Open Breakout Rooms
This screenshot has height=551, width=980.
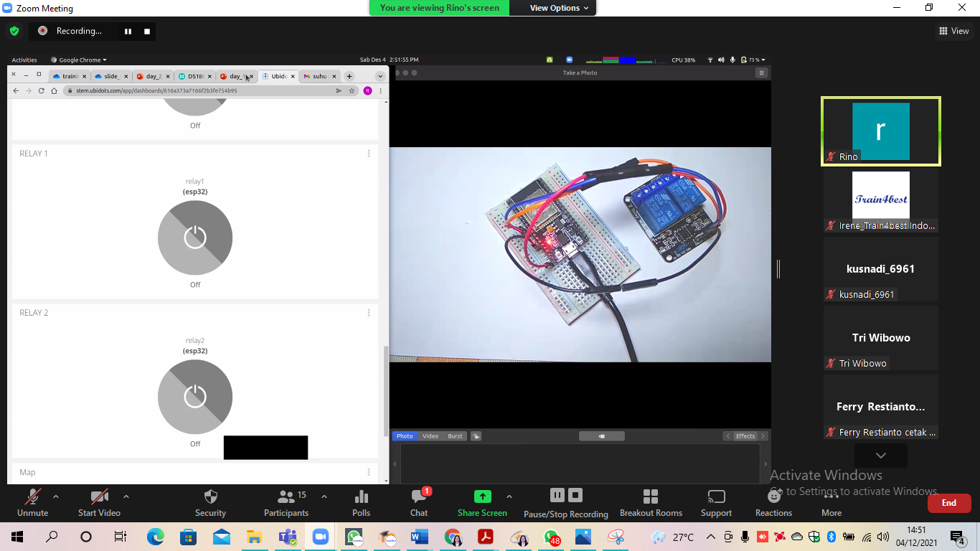tap(651, 497)
